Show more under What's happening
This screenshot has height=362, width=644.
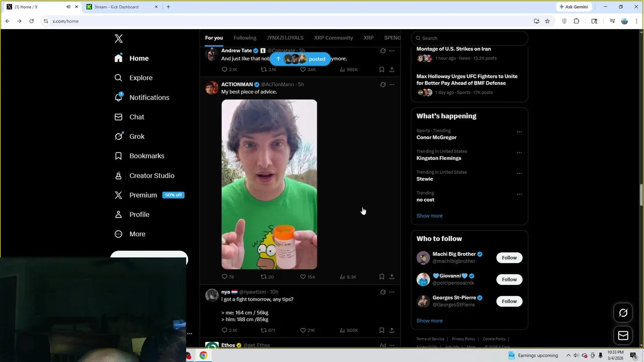coord(430,216)
